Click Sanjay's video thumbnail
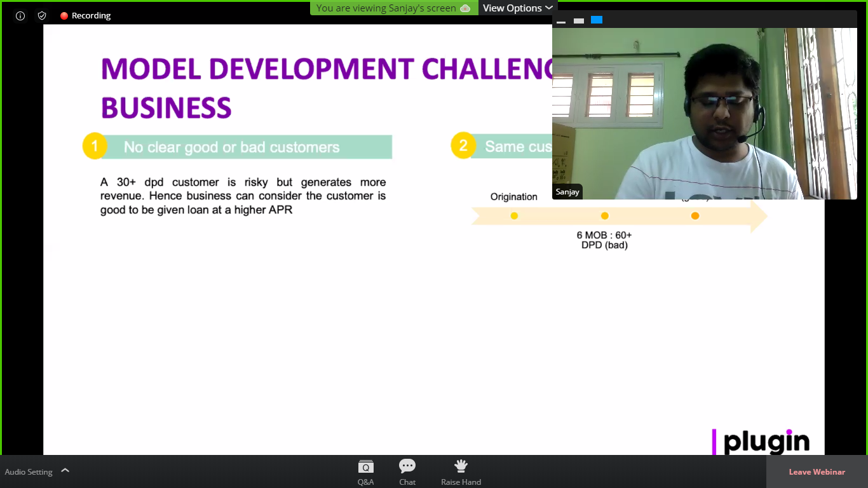 [704, 114]
